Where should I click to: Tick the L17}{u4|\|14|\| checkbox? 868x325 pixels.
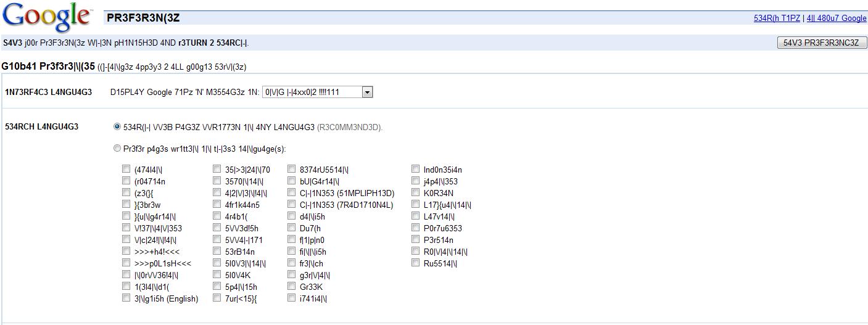tap(416, 204)
